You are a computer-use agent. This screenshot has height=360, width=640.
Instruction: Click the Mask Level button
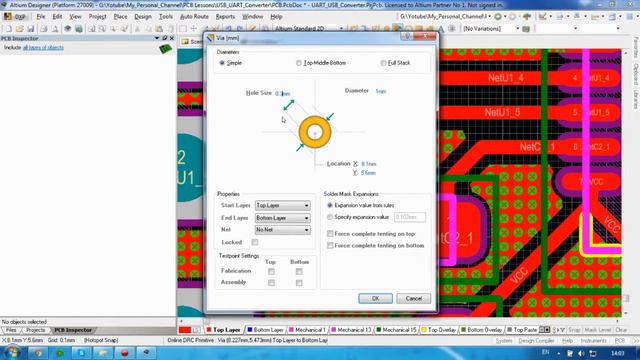click(x=598, y=330)
